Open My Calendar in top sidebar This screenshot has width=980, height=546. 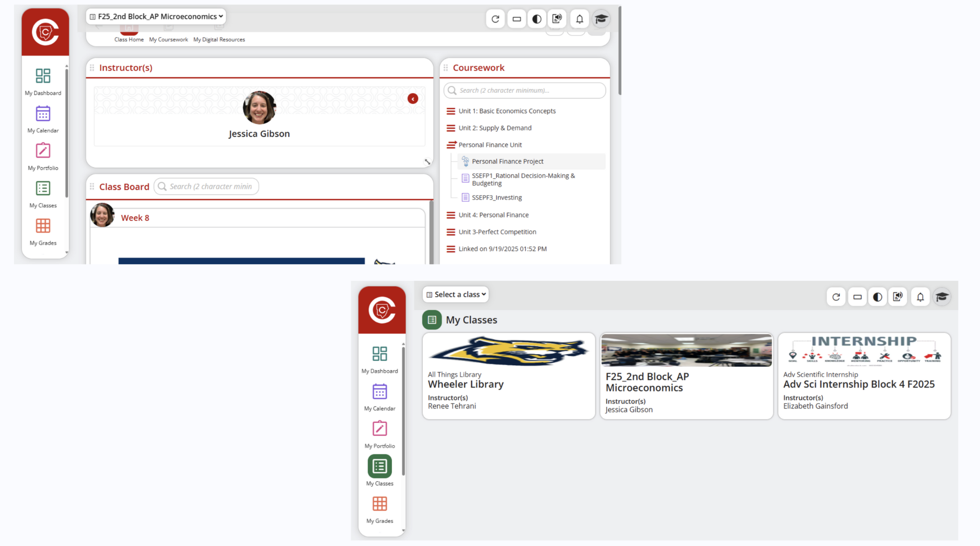coord(43,119)
